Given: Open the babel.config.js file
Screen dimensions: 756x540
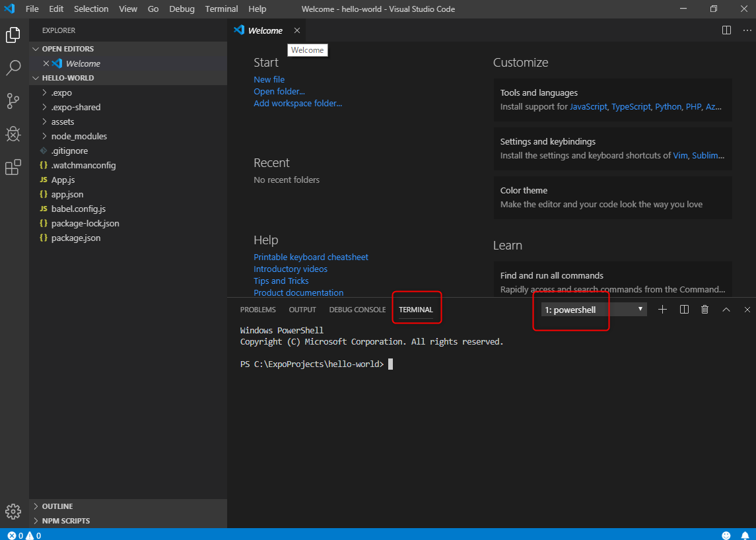Looking at the screenshot, I should point(128,209).
